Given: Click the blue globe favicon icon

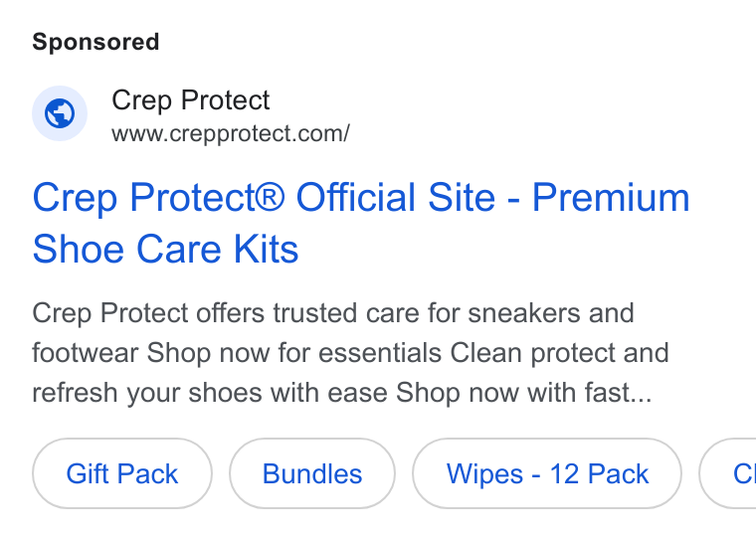Looking at the screenshot, I should pos(60,113).
